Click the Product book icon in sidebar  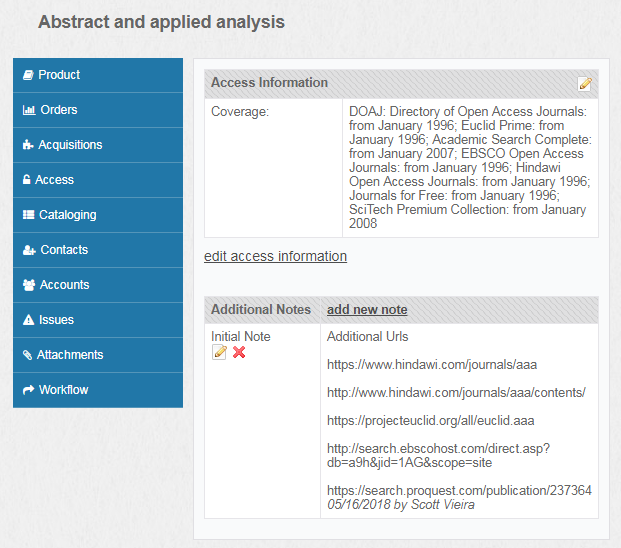click(x=28, y=75)
